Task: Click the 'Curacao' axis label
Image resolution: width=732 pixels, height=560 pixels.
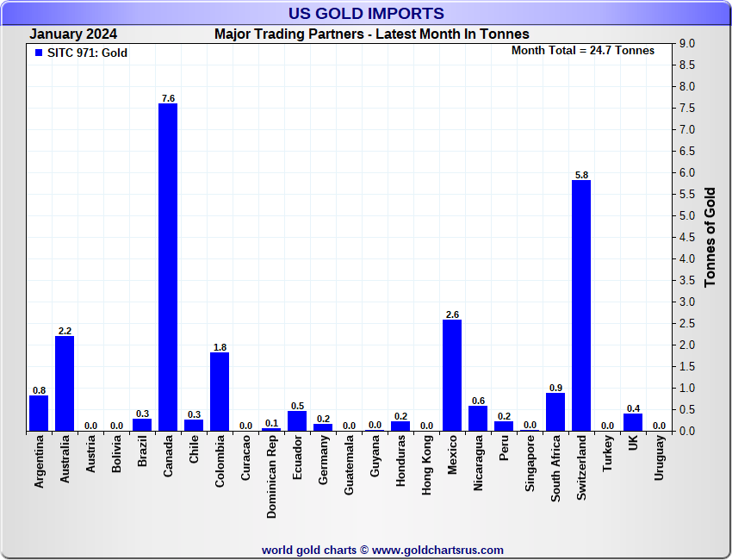Action: coord(245,457)
